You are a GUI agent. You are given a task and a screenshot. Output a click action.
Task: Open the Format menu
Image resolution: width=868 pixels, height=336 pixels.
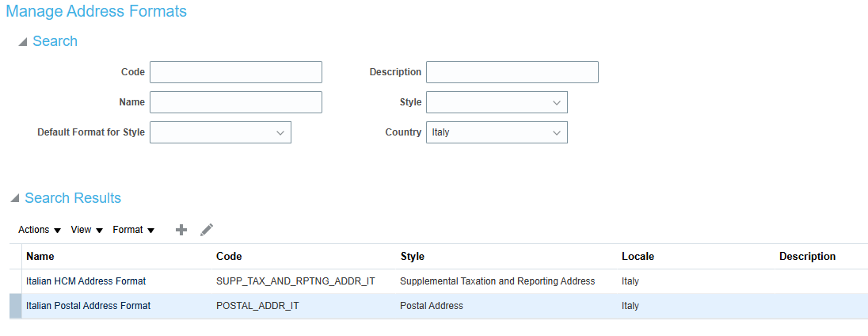tap(133, 230)
